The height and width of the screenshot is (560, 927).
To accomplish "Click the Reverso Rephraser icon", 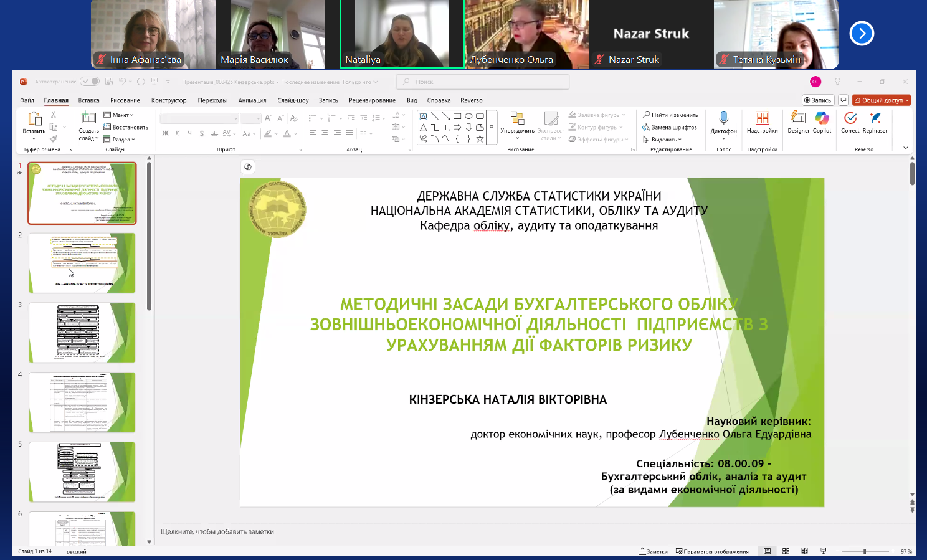I will 875,121.
